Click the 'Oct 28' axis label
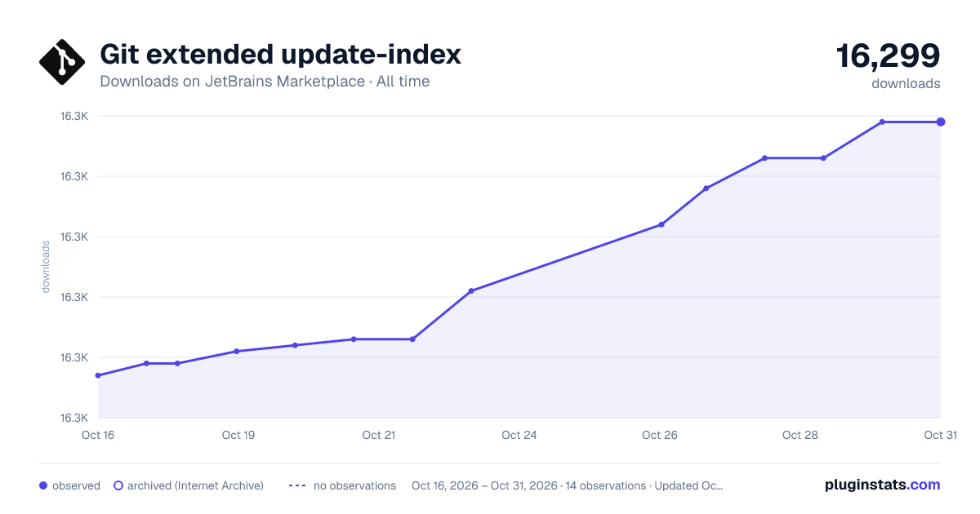 pos(800,435)
